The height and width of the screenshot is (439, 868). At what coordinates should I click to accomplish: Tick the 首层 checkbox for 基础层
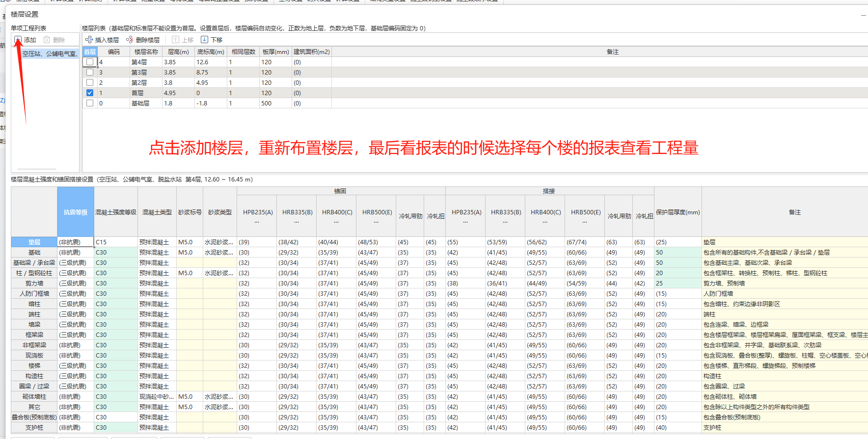[90, 103]
